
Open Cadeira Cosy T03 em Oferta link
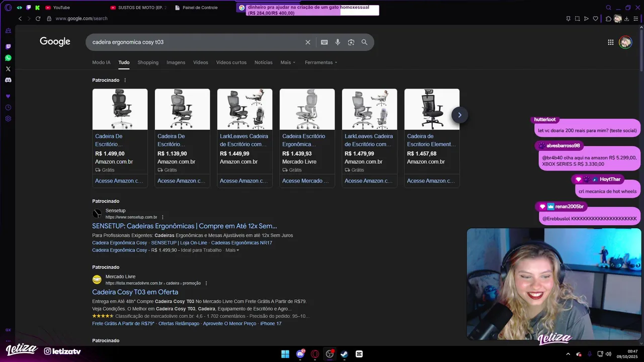point(135,292)
